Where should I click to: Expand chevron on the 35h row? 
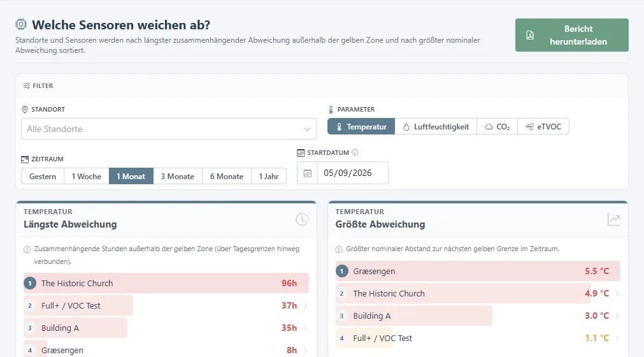[x=305, y=328]
